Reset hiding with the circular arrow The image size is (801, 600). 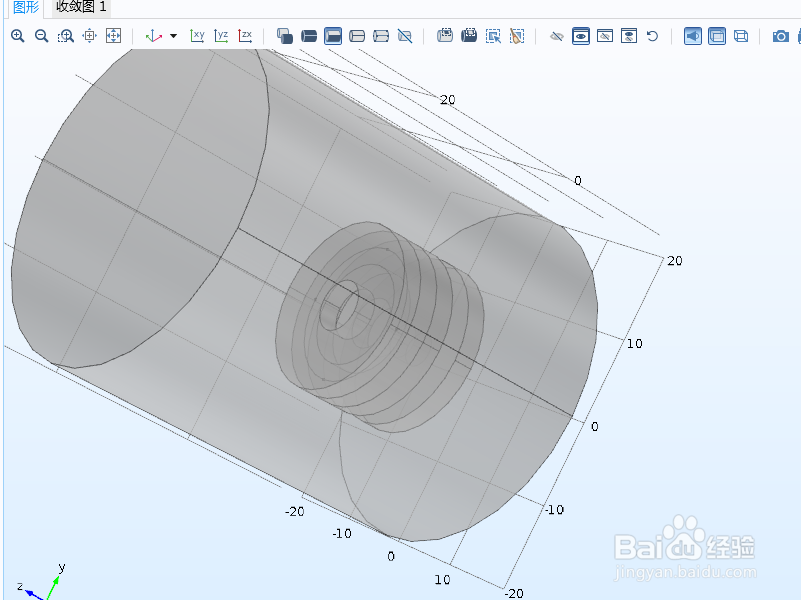[x=652, y=36]
